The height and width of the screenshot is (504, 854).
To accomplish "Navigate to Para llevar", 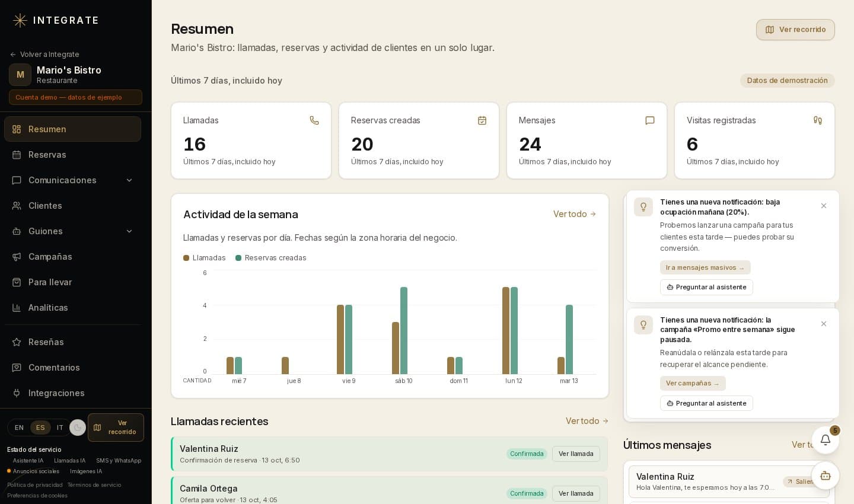I will point(72,282).
